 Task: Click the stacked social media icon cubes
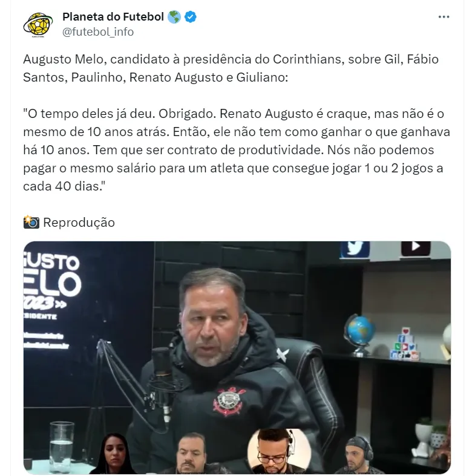tap(405, 344)
